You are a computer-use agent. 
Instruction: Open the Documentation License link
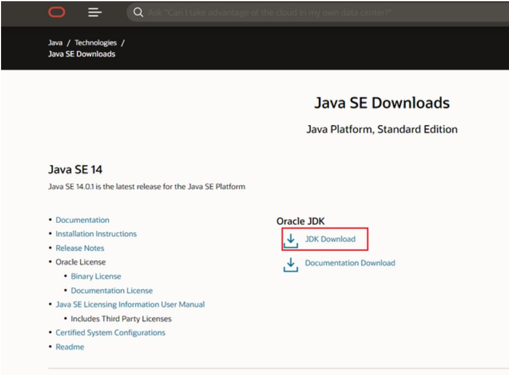click(x=112, y=291)
